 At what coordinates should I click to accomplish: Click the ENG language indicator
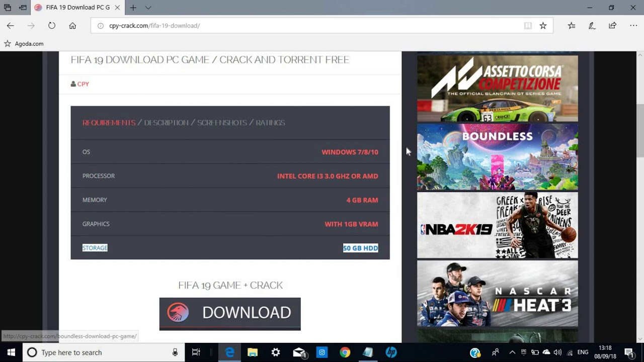[583, 352]
